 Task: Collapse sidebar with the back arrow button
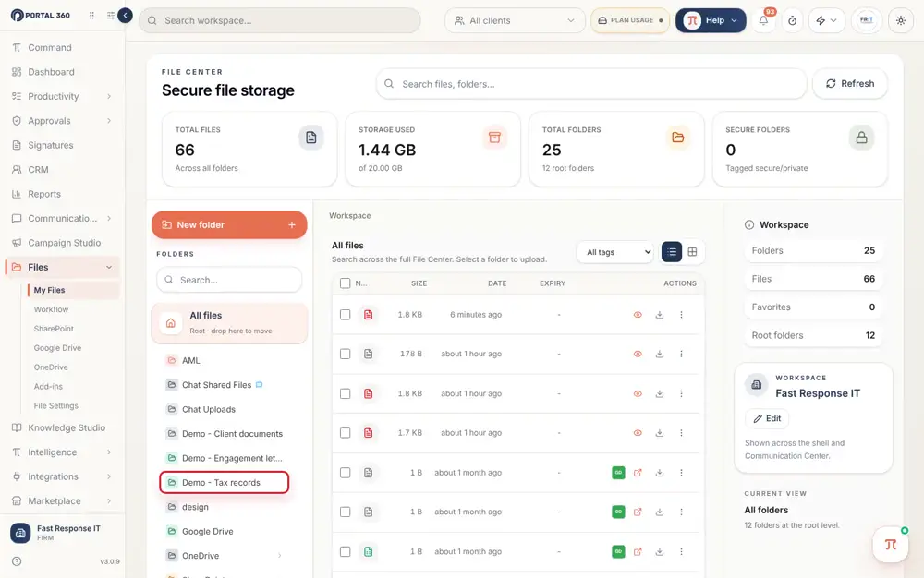point(125,16)
